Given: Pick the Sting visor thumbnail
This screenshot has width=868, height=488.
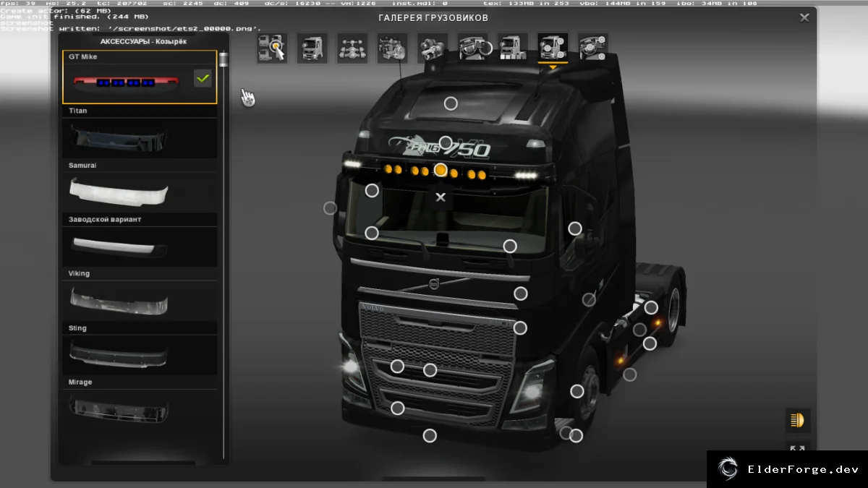Looking at the screenshot, I should 140,355.
